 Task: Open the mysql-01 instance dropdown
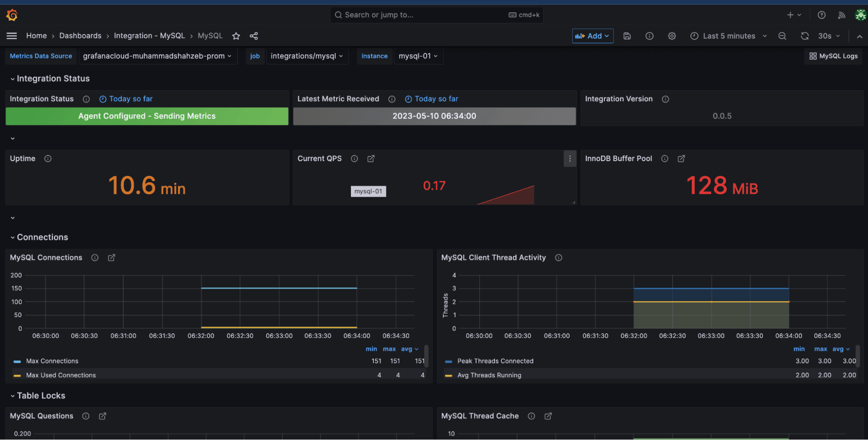pos(418,56)
